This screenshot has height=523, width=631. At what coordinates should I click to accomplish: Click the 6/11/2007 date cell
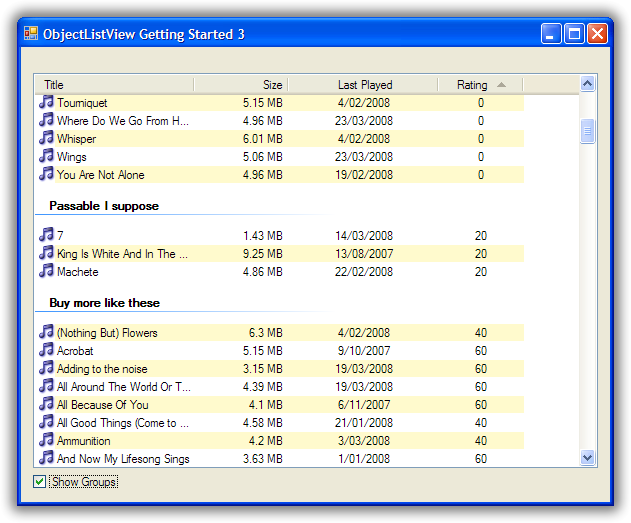(x=364, y=405)
